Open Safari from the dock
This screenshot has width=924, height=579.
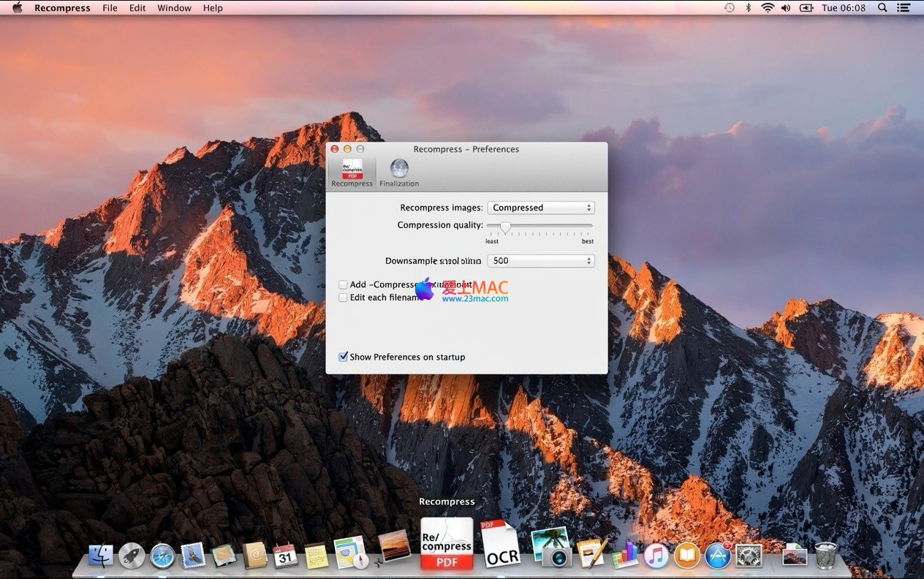162,556
